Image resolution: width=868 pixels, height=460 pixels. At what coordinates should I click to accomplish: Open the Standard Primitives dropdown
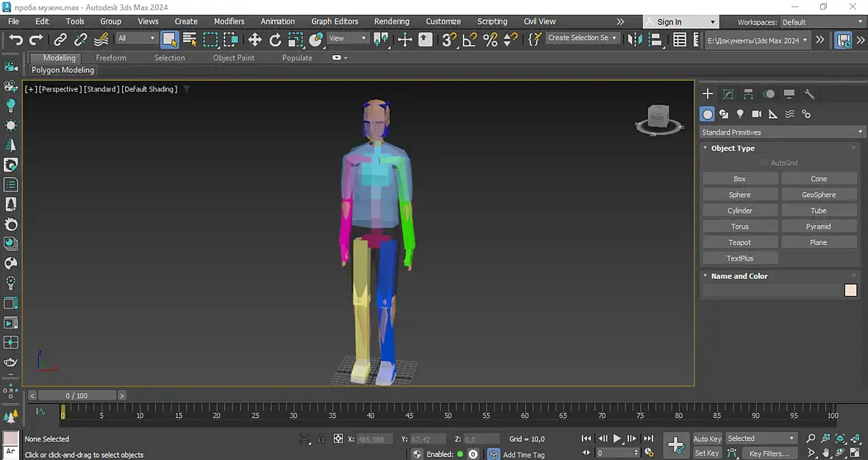click(x=781, y=132)
